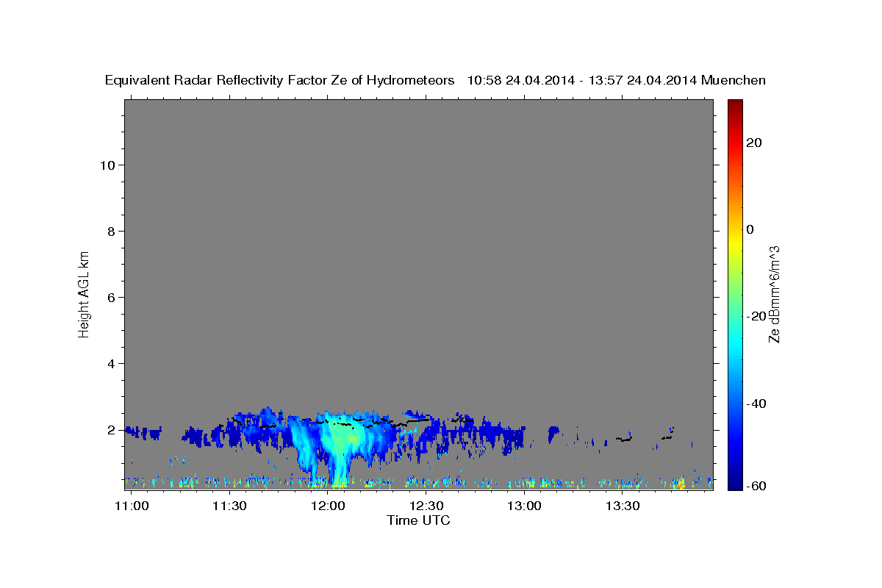Click the 13:30 time tick label

(x=623, y=506)
